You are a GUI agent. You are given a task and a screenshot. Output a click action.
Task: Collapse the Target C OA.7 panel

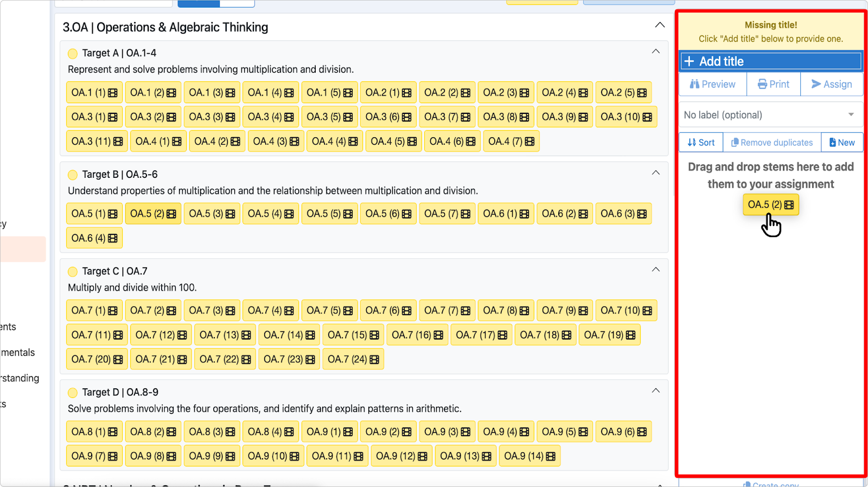click(656, 270)
